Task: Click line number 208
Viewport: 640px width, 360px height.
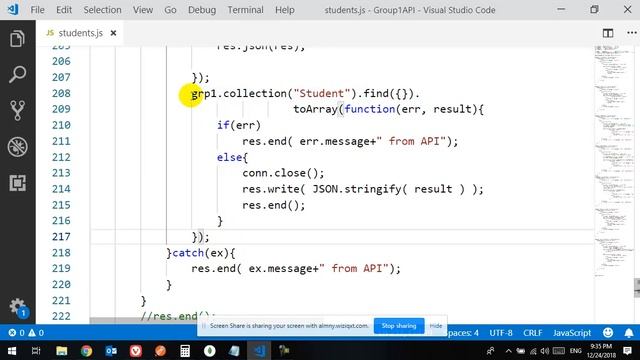Action: tap(61, 93)
